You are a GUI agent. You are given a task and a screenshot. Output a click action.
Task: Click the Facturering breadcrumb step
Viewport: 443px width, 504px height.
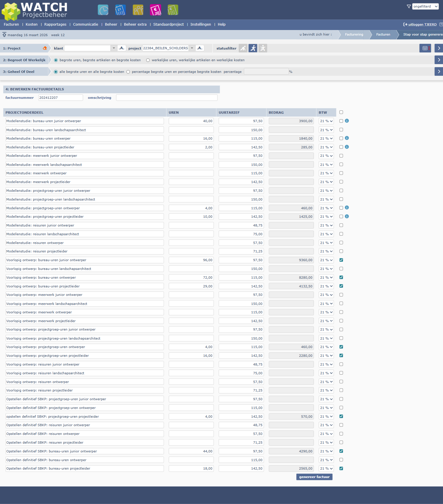click(354, 34)
